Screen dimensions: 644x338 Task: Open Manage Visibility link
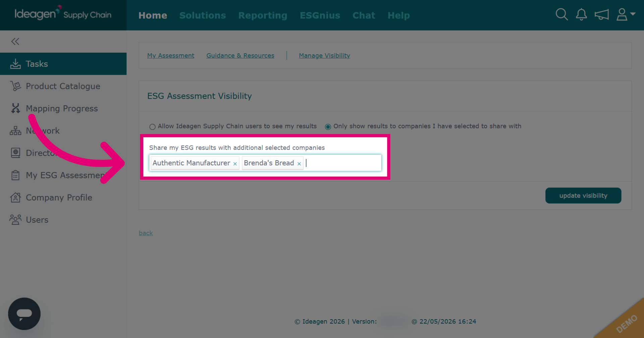coord(325,56)
